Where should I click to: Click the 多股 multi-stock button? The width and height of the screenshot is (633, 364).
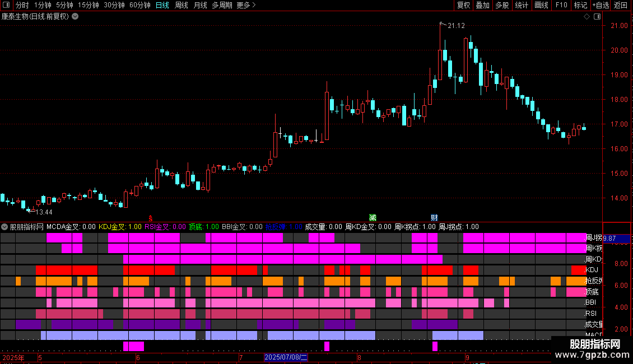click(502, 5)
